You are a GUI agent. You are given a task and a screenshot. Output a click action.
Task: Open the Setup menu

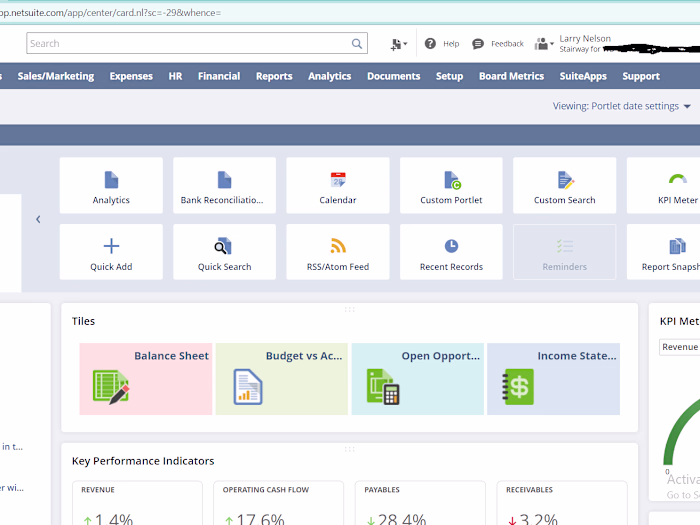coord(450,76)
